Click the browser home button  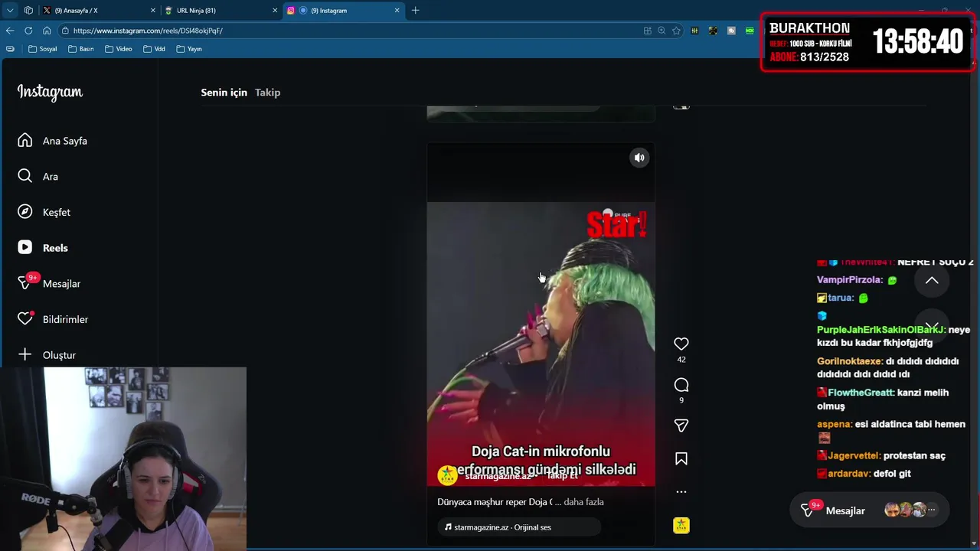tap(47, 31)
